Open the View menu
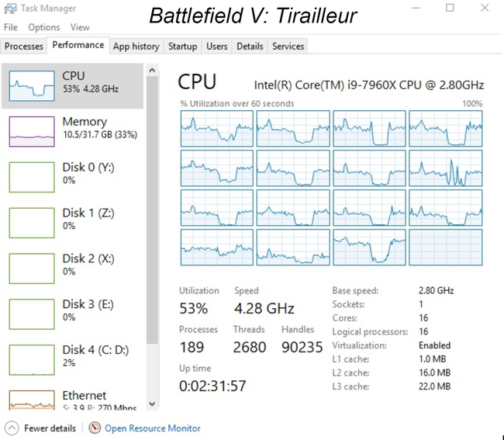The height and width of the screenshot is (440, 504). pos(80,27)
